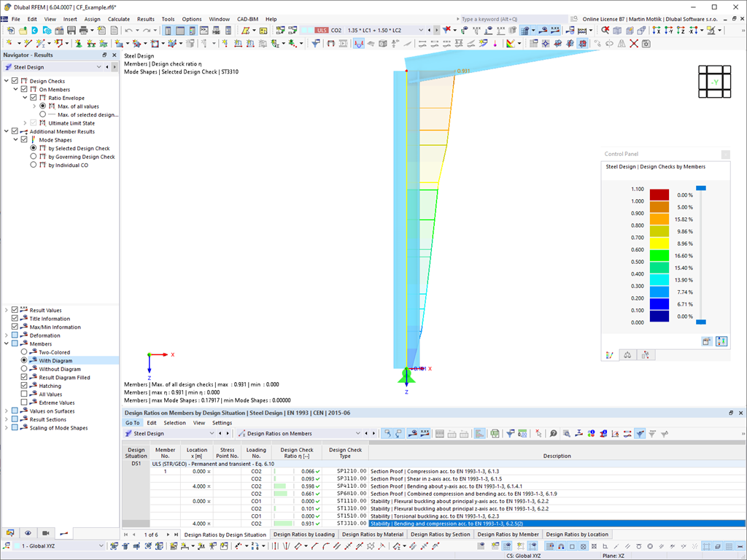Go to next table page arrow
The height and width of the screenshot is (560, 747).
pos(168,534)
